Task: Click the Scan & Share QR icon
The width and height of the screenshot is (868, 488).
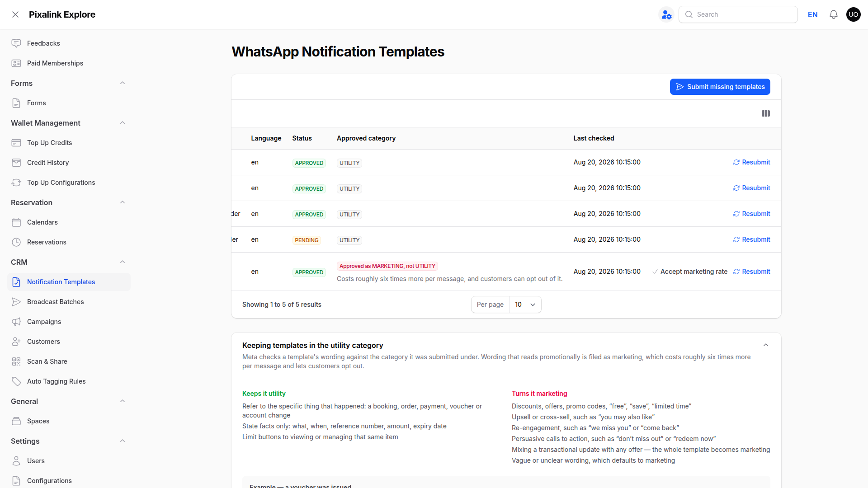Action: 16,361
